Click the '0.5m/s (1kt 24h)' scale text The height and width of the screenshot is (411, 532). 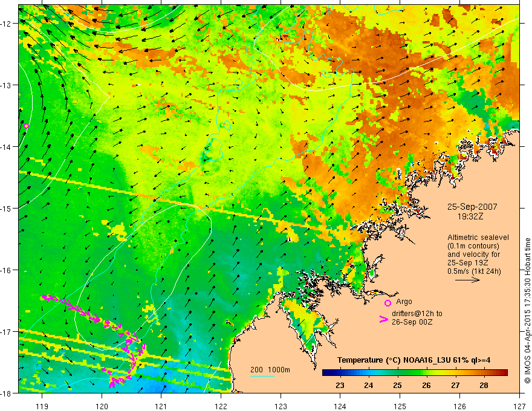tap(475, 271)
